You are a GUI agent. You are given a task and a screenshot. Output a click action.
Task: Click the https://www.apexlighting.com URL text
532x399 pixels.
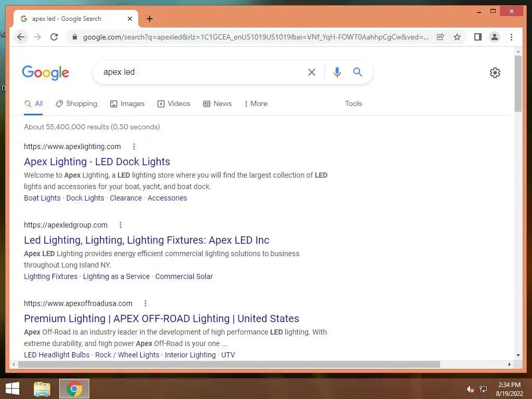coord(72,147)
